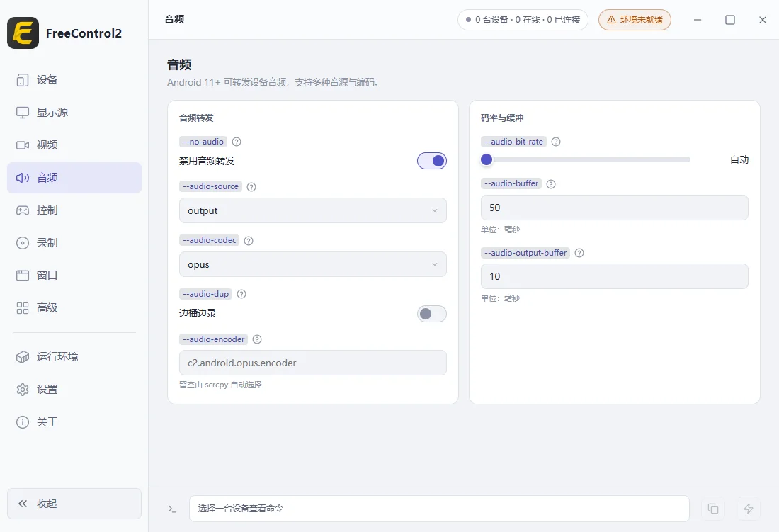Adjust the audio bit rate slider handle

487,159
